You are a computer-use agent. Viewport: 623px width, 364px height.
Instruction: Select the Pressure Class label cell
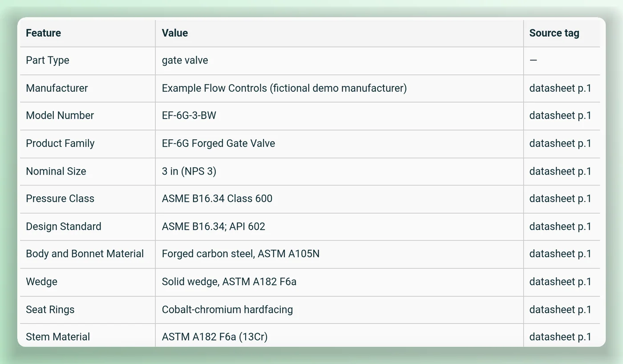tap(88, 199)
